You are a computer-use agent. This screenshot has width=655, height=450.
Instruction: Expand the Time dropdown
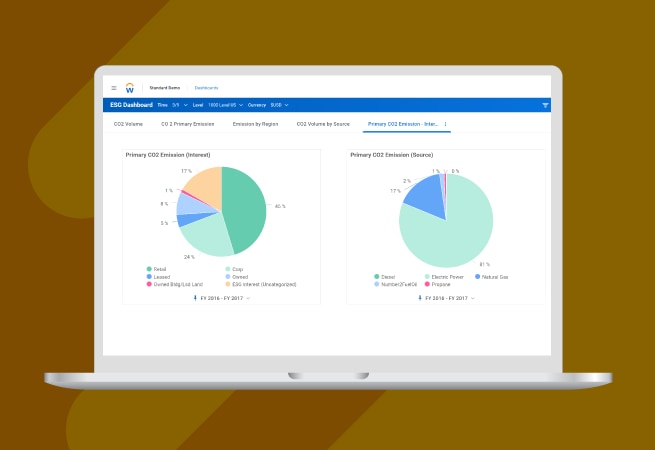[x=179, y=104]
